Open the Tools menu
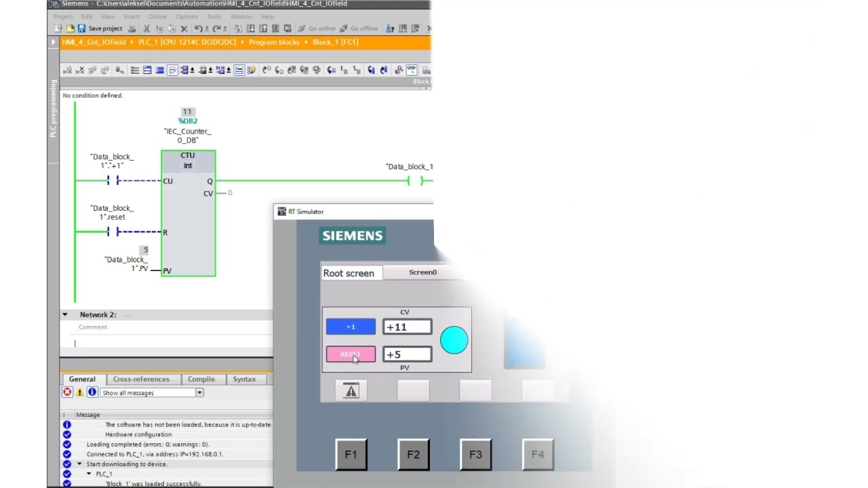 click(x=214, y=16)
